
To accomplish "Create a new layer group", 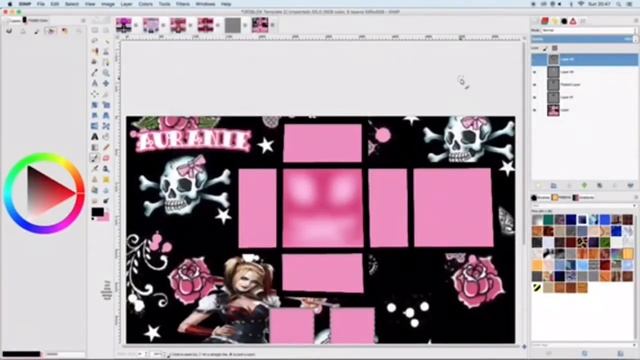I will [x=553, y=186].
